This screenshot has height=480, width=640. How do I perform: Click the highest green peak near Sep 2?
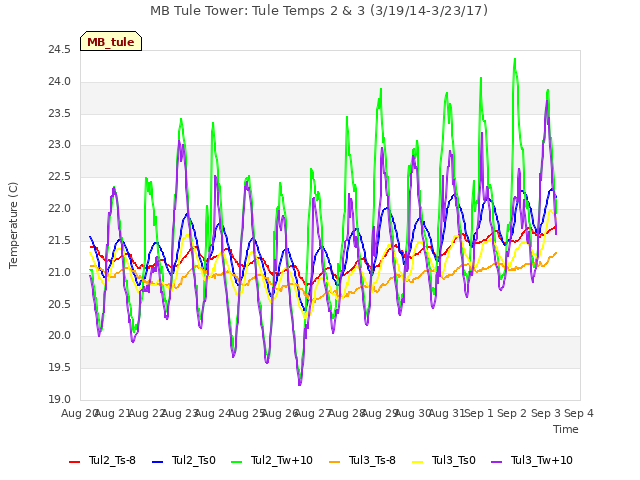(515, 60)
